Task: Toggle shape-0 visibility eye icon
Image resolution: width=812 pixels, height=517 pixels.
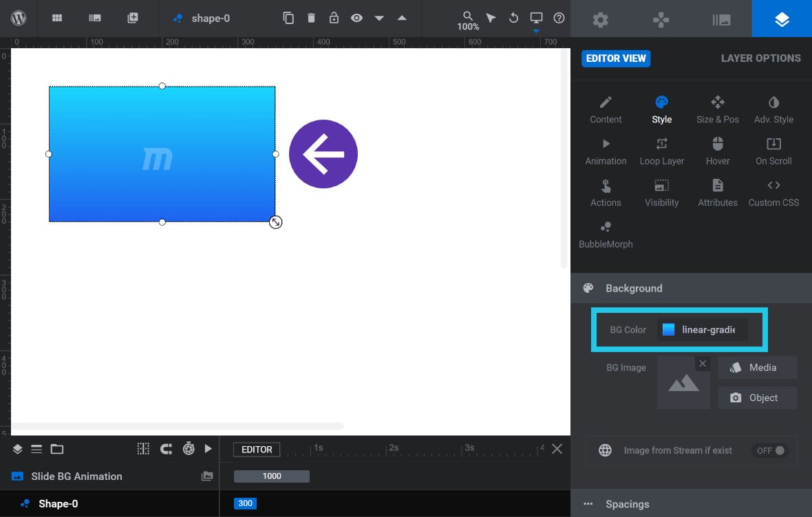Action: pos(356,18)
